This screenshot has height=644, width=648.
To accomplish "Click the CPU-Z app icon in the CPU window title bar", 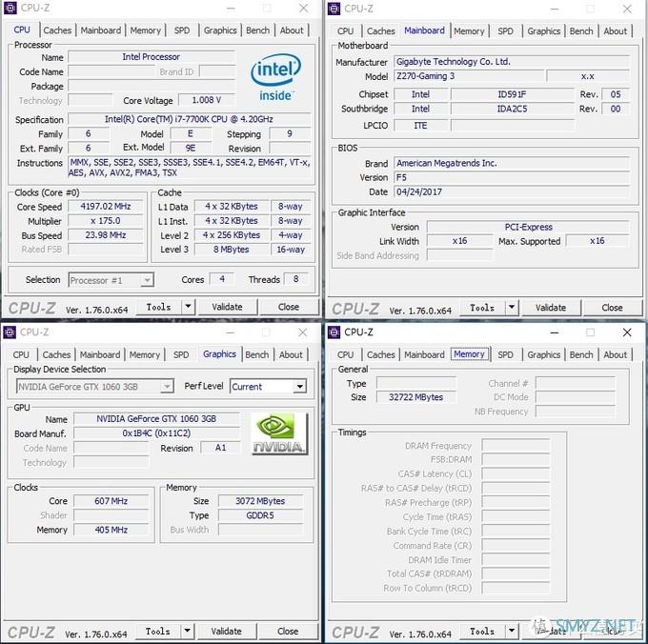I will coord(10,8).
